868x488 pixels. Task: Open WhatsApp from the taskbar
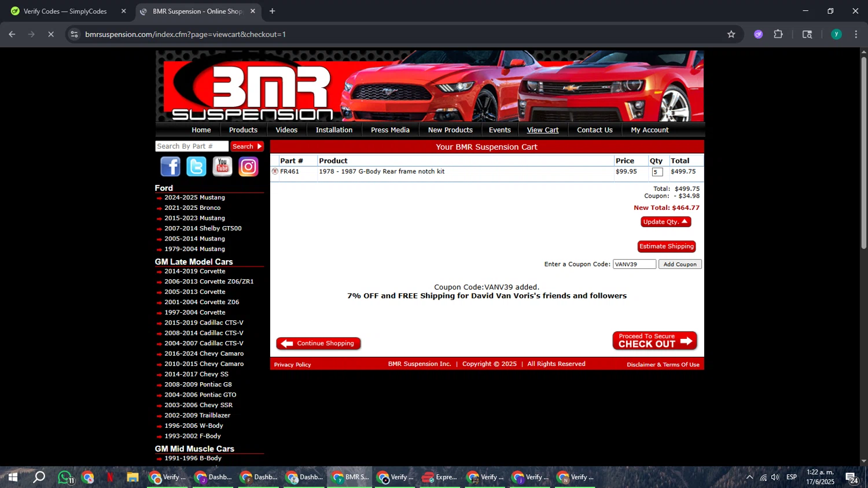[x=65, y=477]
